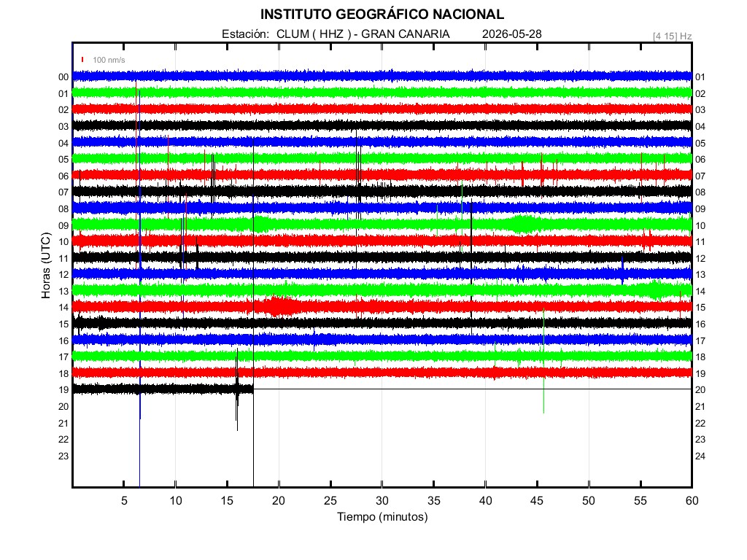Click the 60 minute tick label

point(692,500)
